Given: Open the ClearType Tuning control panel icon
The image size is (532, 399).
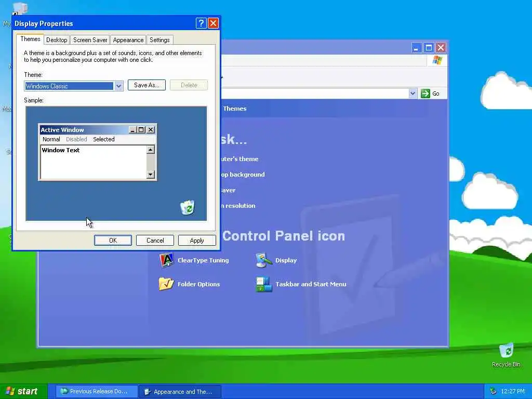Looking at the screenshot, I should (x=194, y=260).
